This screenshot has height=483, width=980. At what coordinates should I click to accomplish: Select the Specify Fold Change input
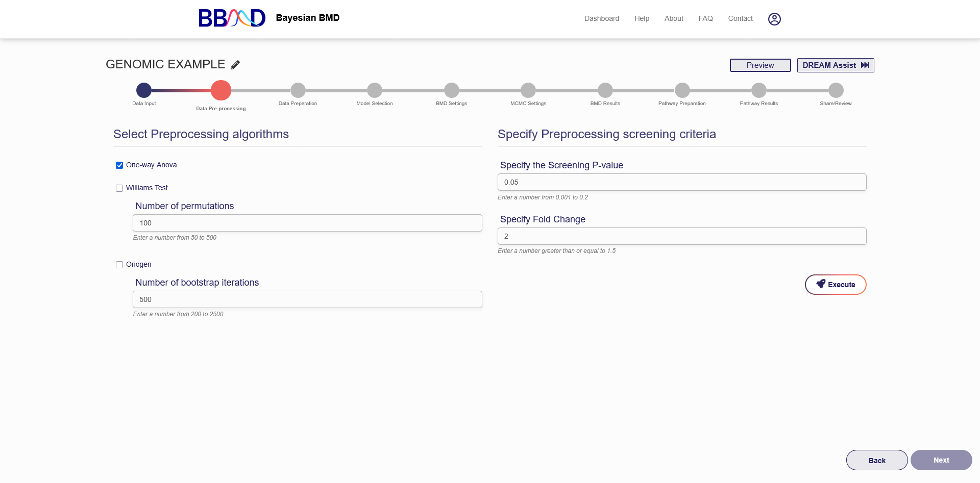(681, 236)
